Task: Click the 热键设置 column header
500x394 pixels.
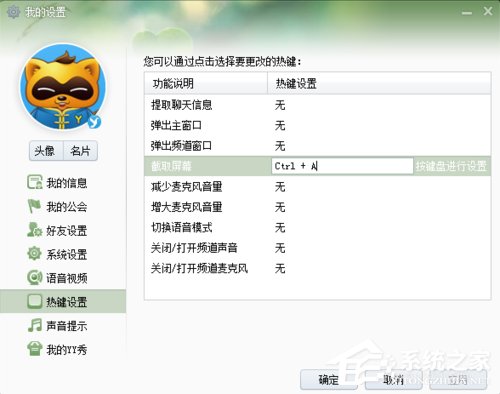Action: pyautogui.click(x=379, y=83)
